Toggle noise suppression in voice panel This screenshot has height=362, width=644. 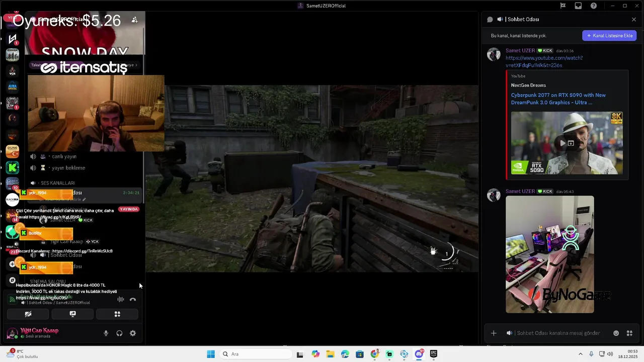121,300
